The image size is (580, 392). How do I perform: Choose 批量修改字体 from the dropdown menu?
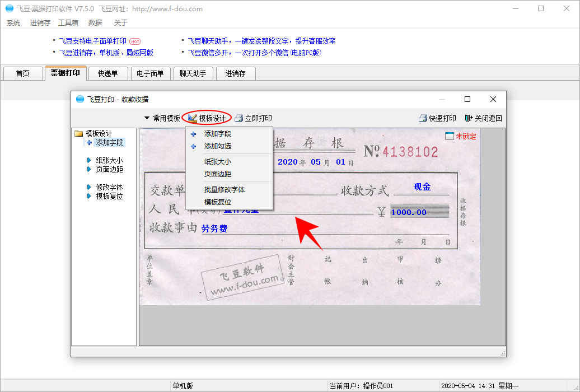coord(230,189)
